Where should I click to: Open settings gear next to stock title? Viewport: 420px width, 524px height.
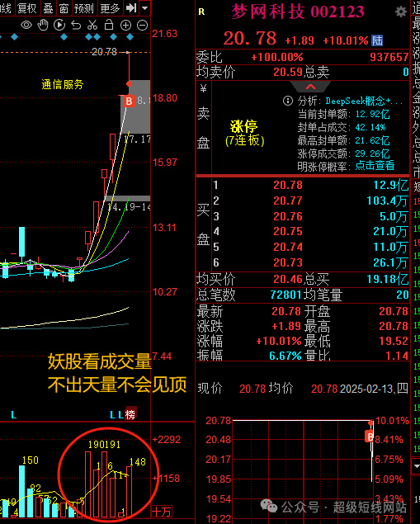pyautogui.click(x=401, y=12)
